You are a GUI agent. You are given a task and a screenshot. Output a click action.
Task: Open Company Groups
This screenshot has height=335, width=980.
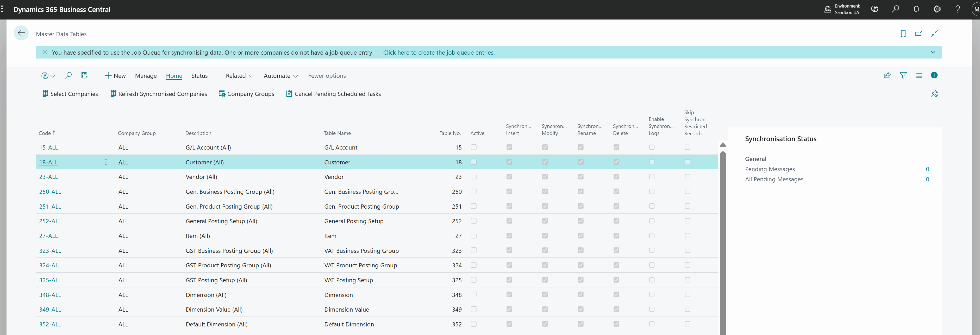point(247,94)
